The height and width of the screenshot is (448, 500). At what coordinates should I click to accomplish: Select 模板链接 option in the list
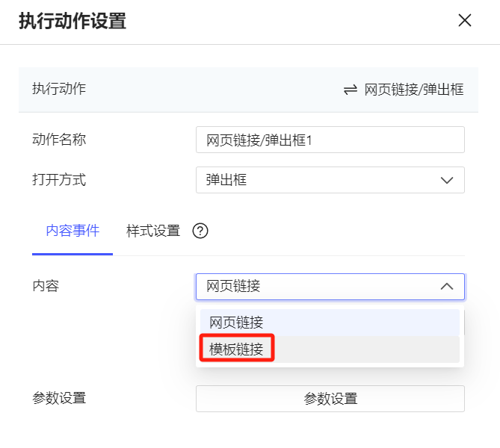pos(330,349)
